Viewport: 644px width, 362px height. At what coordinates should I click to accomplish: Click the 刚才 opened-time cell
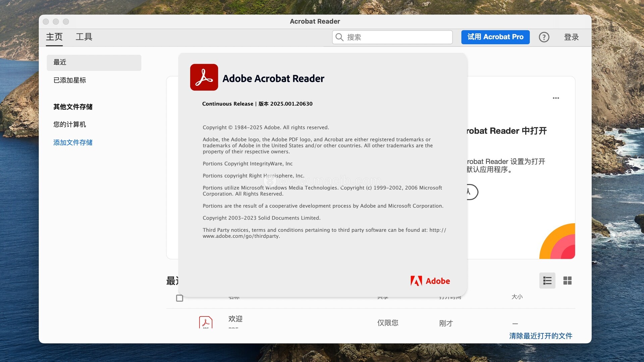[x=446, y=323]
